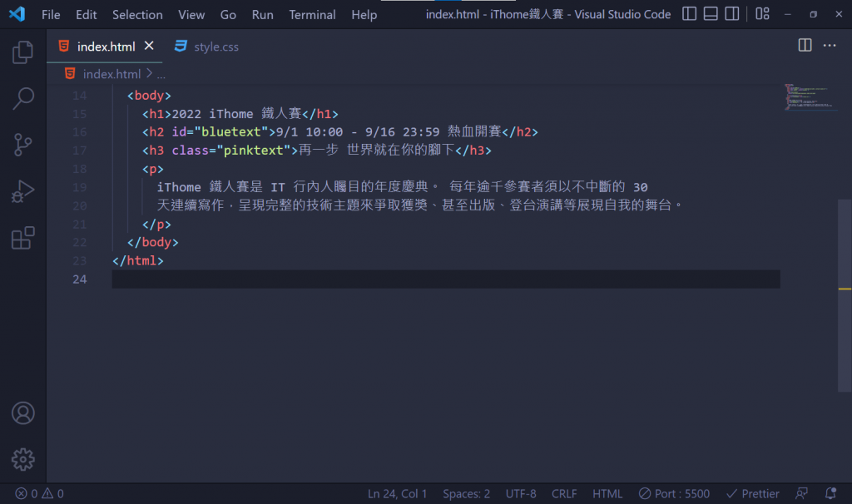Screen dimensions: 852x504
Task: Open the feedback icon in status bar
Action: pyautogui.click(x=801, y=494)
